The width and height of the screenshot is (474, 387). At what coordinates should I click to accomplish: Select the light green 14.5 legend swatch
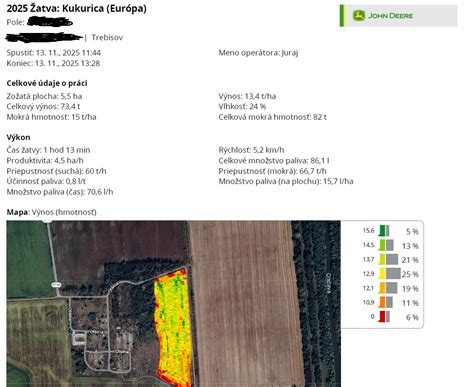tap(382, 245)
